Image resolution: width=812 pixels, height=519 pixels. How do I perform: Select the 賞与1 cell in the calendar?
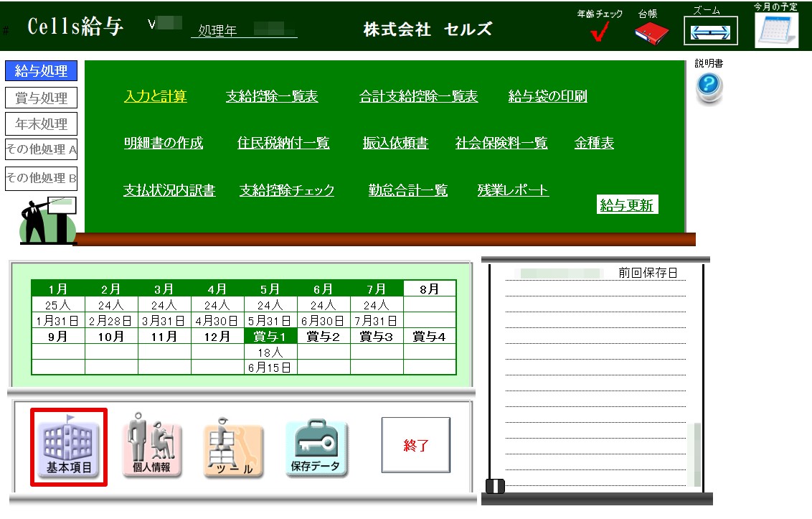(x=270, y=337)
